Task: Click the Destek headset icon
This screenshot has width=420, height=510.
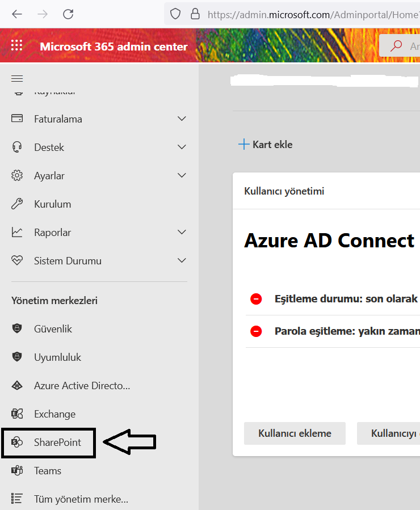Action: point(17,147)
